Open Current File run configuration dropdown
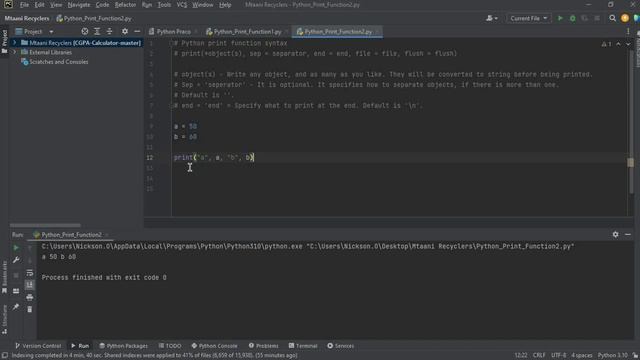The height and width of the screenshot is (360, 640). (x=529, y=18)
